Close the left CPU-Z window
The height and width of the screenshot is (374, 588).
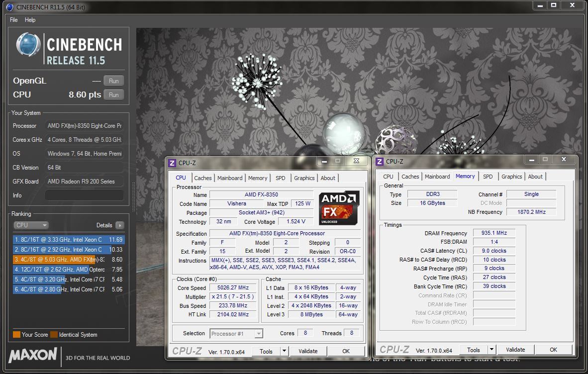click(356, 161)
